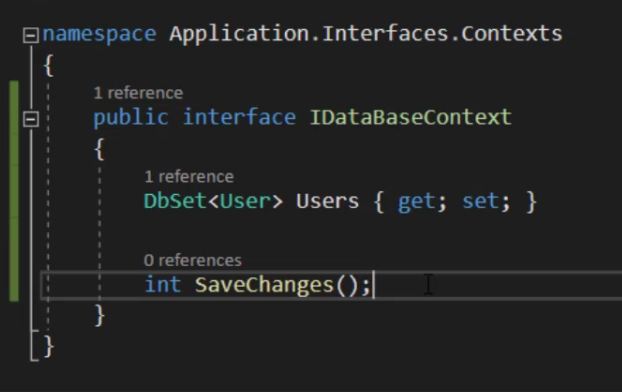Show 0 references CodeLens above SaveChanges
This screenshot has width=622, height=392.
point(193,261)
